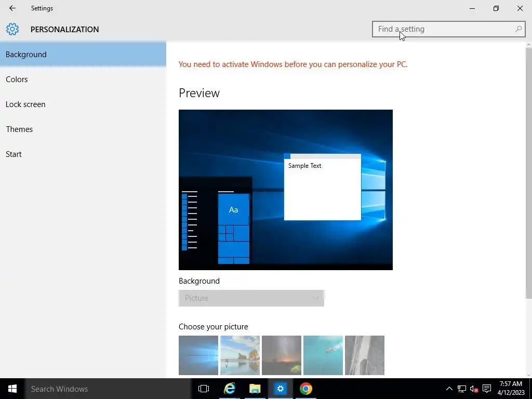The width and height of the screenshot is (532, 399).
Task: Choose the gray rock cliff wallpaper thumbnail
Action: (x=365, y=355)
